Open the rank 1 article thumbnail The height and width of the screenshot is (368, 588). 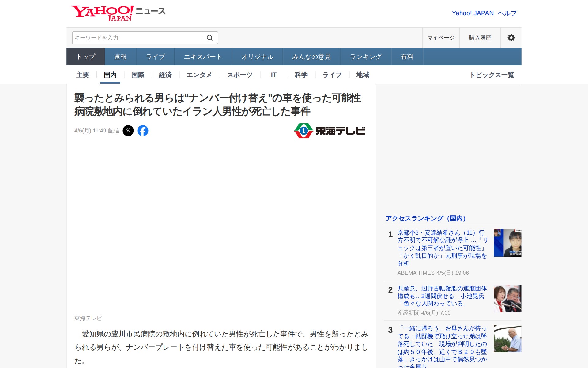507,243
